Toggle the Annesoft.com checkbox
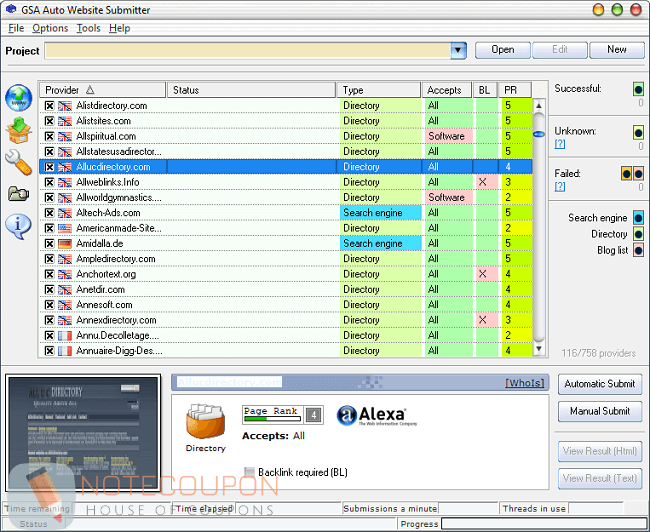Screen dimensions: 650x532 pos(49,305)
